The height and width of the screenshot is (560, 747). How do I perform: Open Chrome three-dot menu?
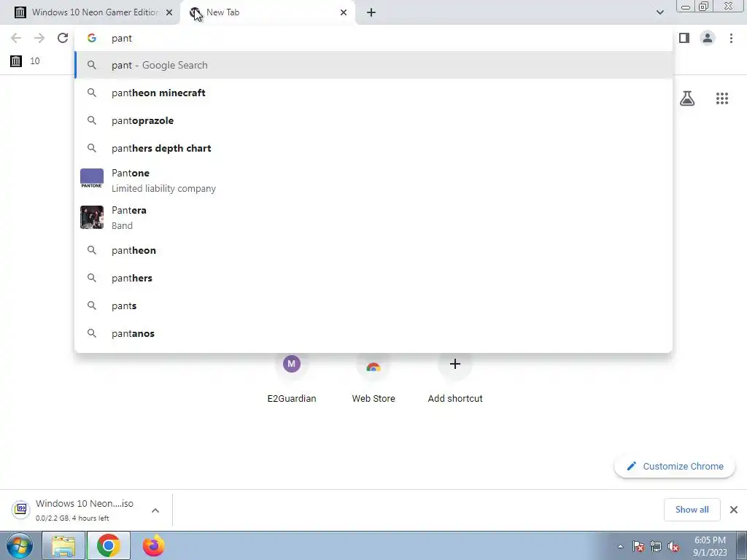pyautogui.click(x=731, y=38)
